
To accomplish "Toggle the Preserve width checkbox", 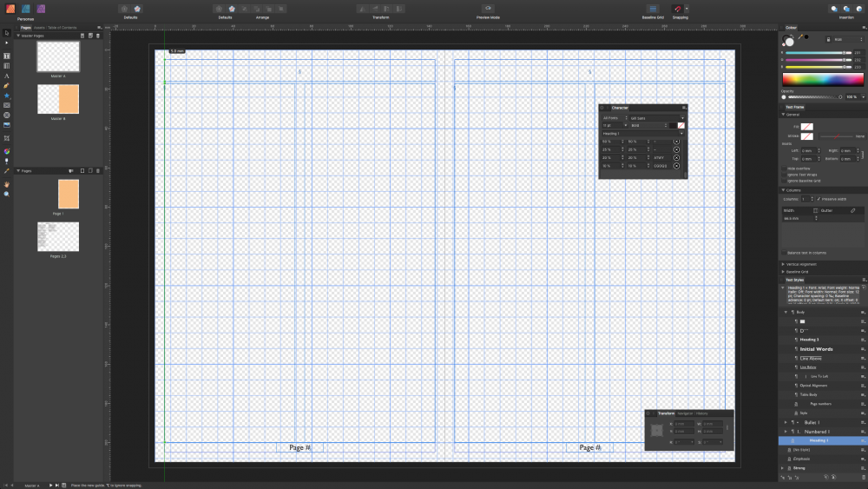I will 819,199.
